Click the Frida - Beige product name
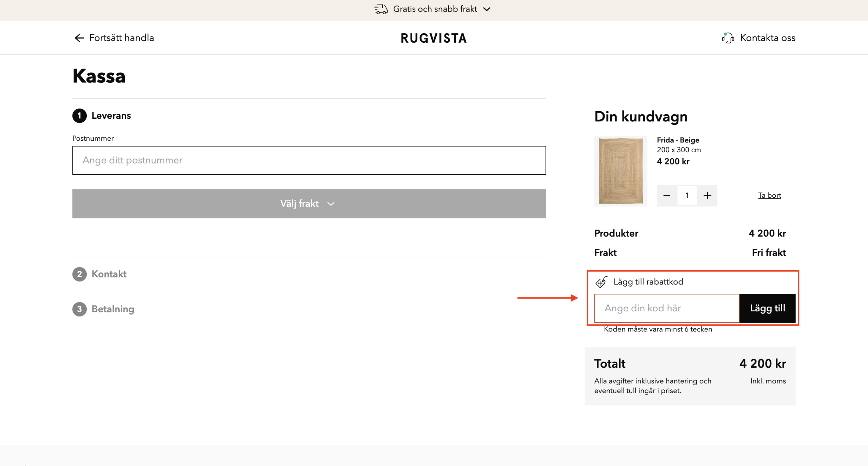Viewport: 868px width, 466px height. point(678,140)
